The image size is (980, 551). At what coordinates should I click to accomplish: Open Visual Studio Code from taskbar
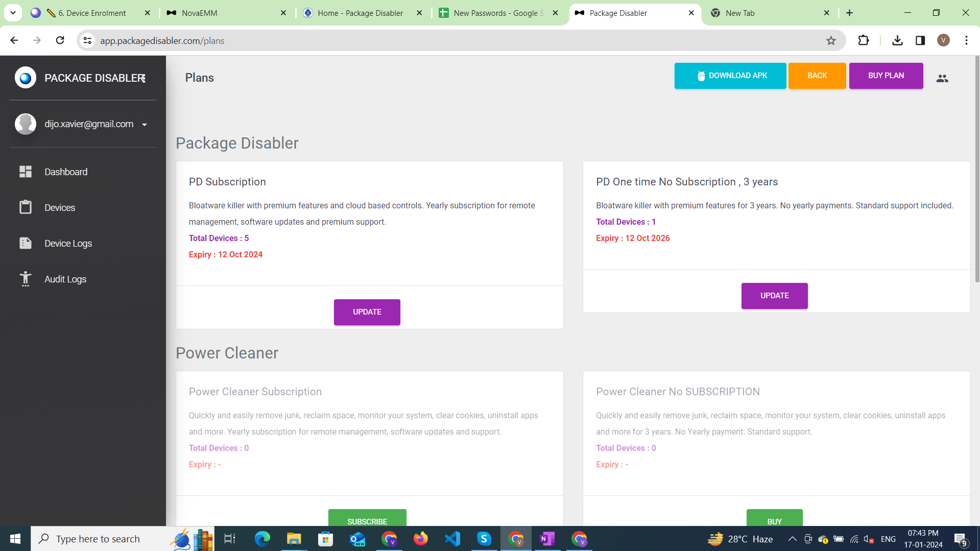coord(452,539)
